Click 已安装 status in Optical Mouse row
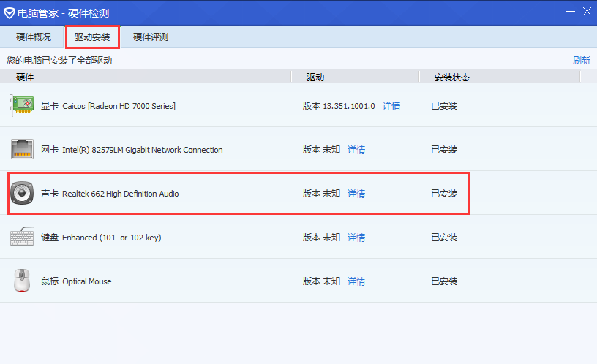Screen dimensions: 597x364 coord(444,281)
